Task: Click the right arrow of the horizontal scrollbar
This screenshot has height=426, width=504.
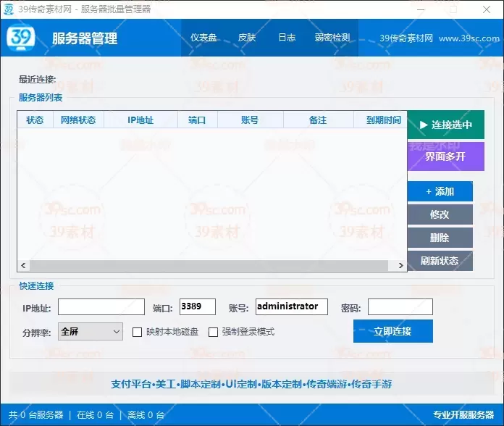Action: click(401, 266)
